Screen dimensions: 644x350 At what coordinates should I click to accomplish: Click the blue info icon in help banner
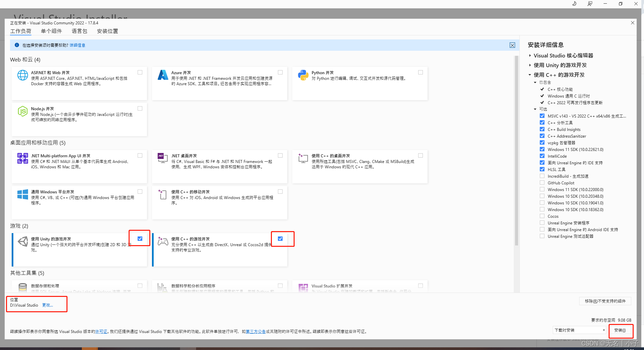coord(17,45)
